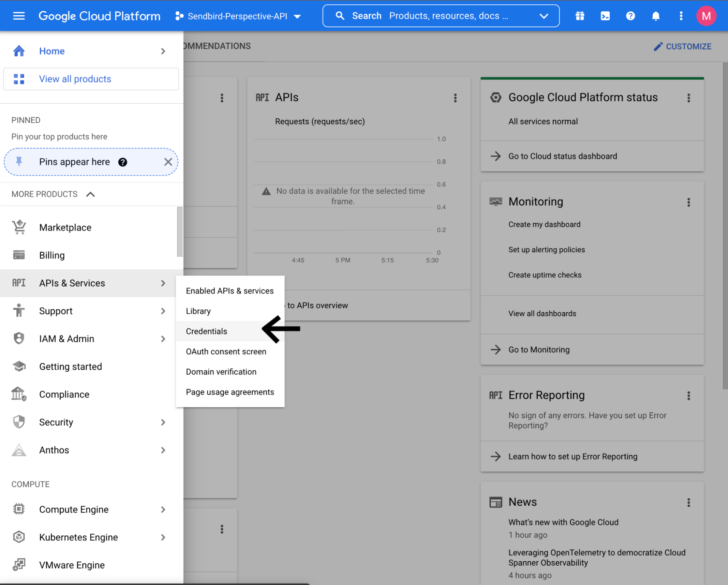The image size is (728, 585).
Task: Expand the search bar dropdown chevron
Action: pos(544,16)
